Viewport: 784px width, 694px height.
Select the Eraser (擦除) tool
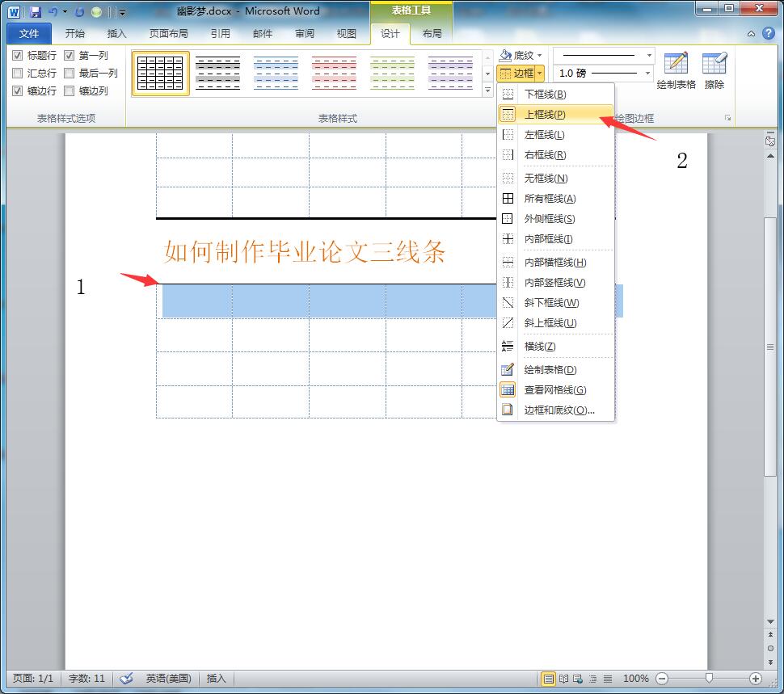coord(714,71)
